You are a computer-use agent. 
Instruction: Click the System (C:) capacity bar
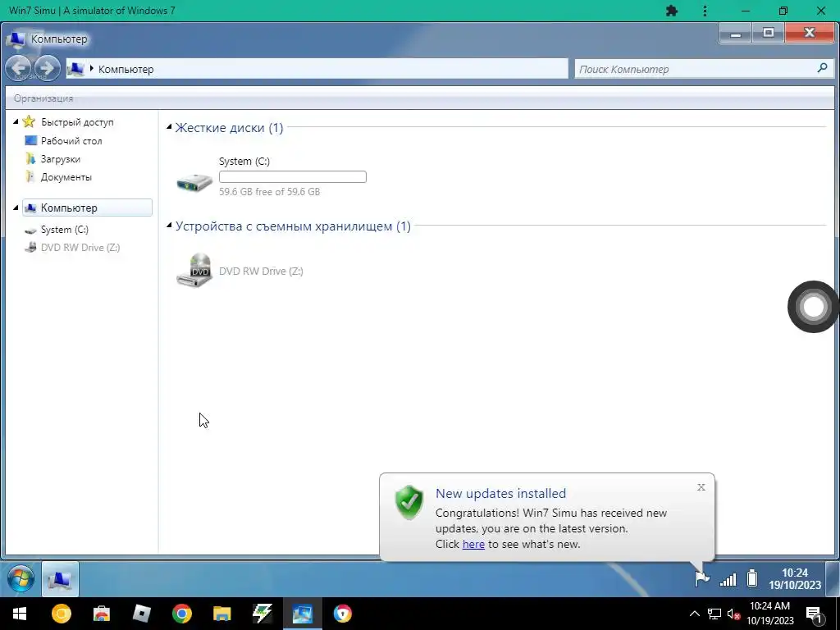(x=293, y=177)
